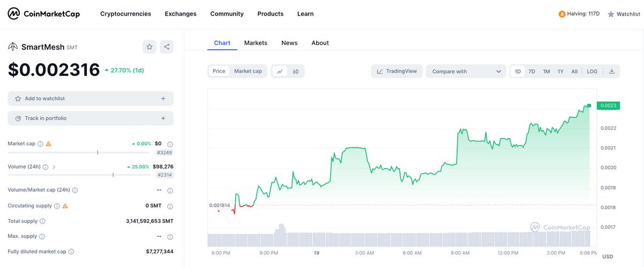
Task: Click volume rank #2314 badge
Action: coord(164,175)
